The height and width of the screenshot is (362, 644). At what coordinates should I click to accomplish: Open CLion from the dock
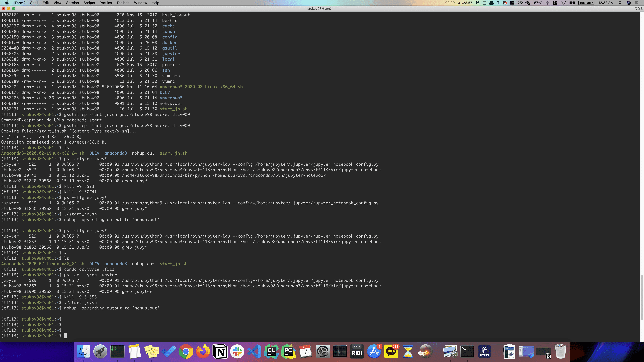coord(271,352)
